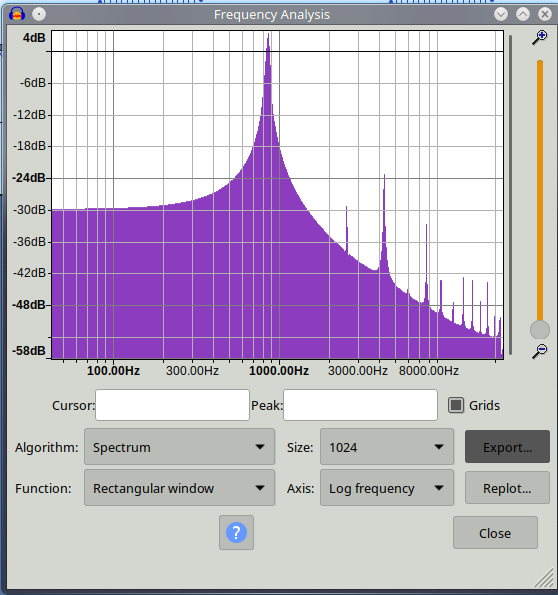Open the blue question mark help button
The image size is (558, 595).
(236, 532)
